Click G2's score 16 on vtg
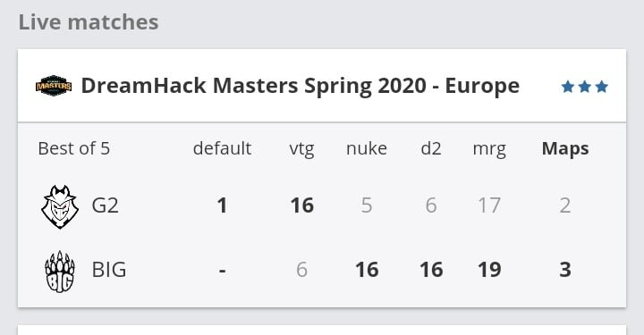This screenshot has width=644, height=335. pos(302,205)
